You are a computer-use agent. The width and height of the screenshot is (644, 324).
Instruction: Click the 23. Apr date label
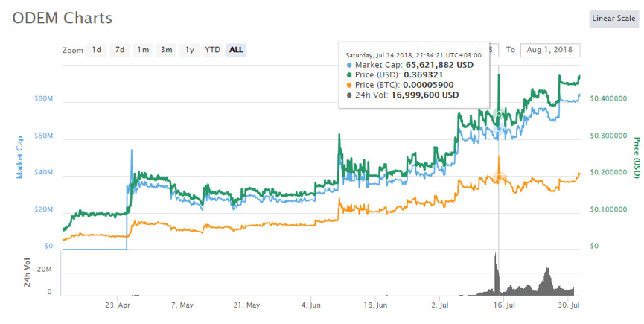pos(118,305)
